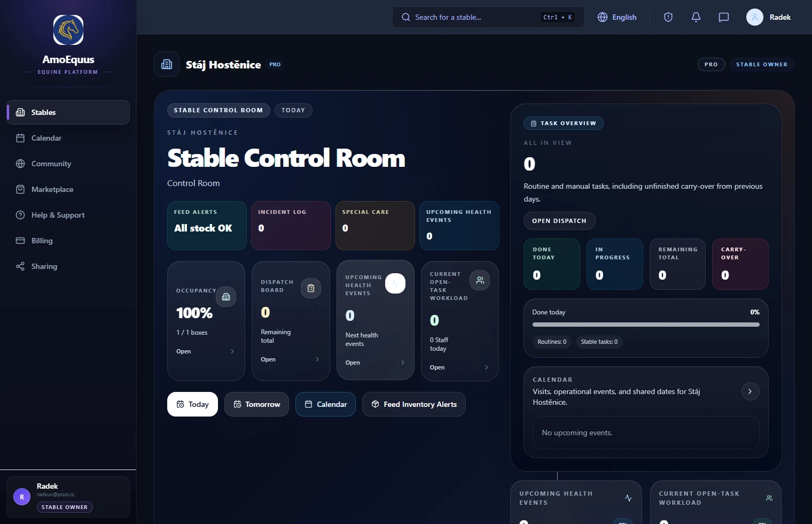Open Feed Inventory Alerts
Image resolution: width=812 pixels, height=524 pixels.
pos(413,404)
